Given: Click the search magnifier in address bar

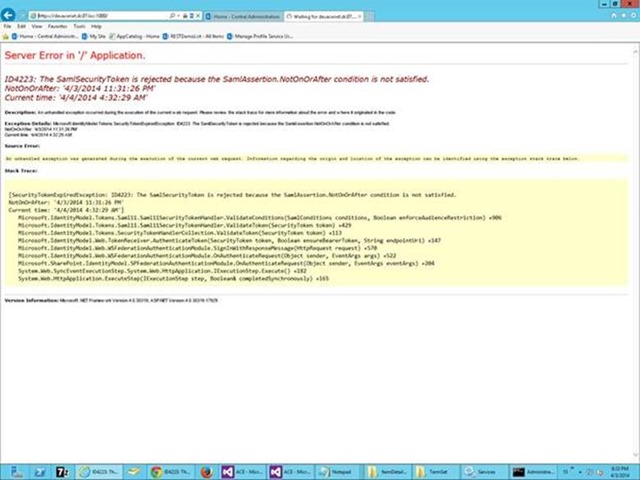Looking at the screenshot, I should [x=172, y=16].
